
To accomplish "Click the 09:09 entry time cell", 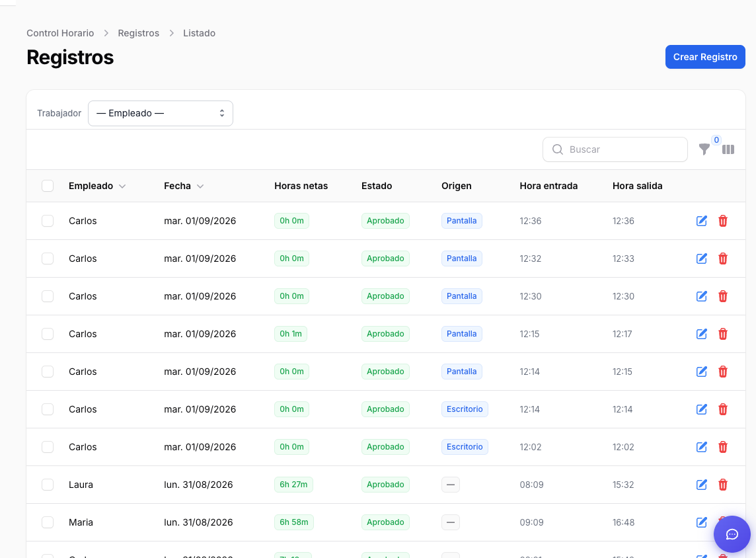I will (x=531, y=522).
